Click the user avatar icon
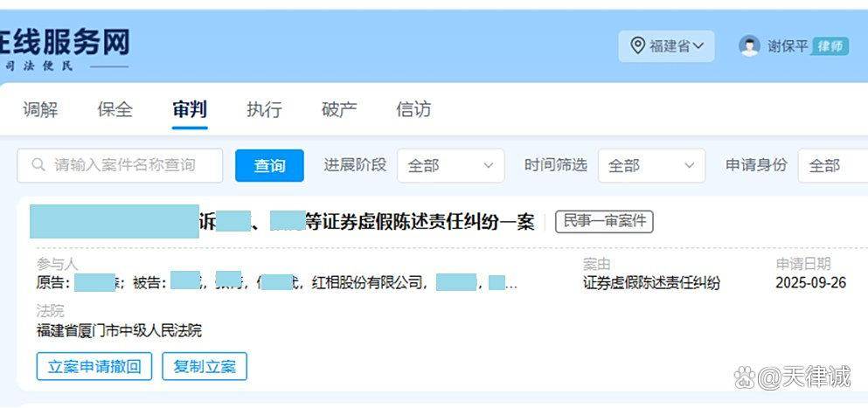 [x=749, y=46]
